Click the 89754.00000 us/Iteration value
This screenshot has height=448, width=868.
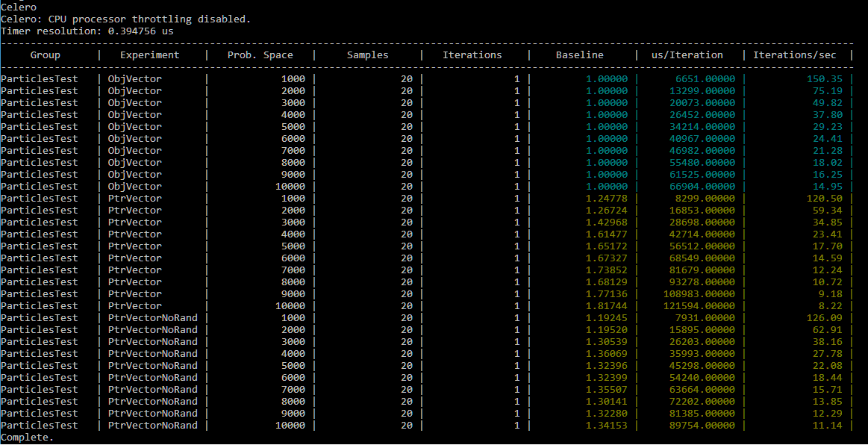click(702, 425)
